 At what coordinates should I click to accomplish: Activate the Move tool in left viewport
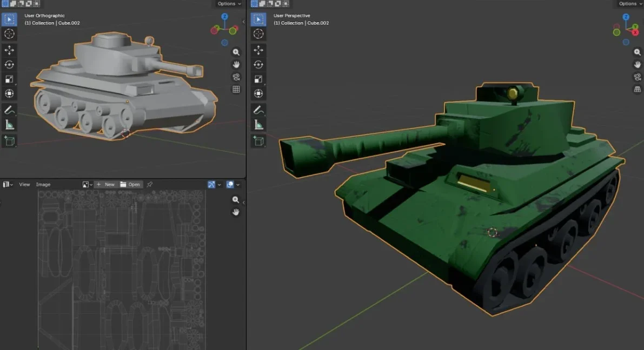9,50
